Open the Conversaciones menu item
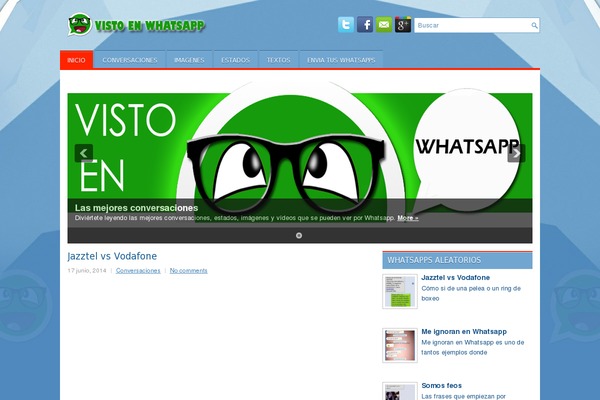This screenshot has height=400, width=600. point(130,60)
